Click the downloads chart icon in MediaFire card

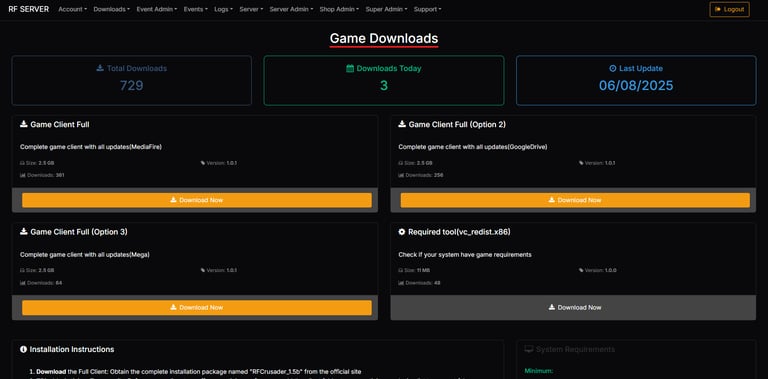coord(22,175)
